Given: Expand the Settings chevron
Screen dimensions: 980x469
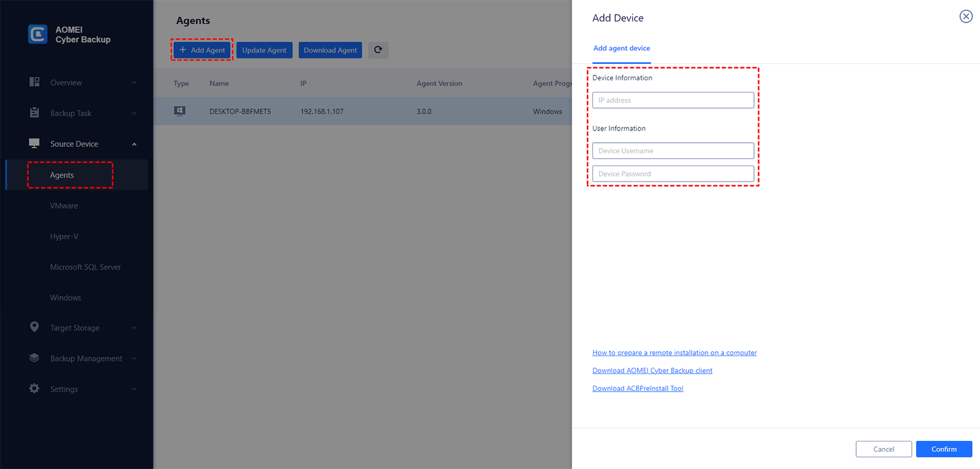Looking at the screenshot, I should pos(134,389).
